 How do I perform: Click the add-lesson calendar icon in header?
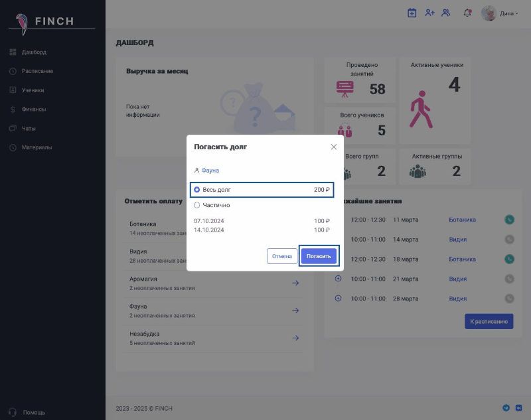tap(412, 13)
